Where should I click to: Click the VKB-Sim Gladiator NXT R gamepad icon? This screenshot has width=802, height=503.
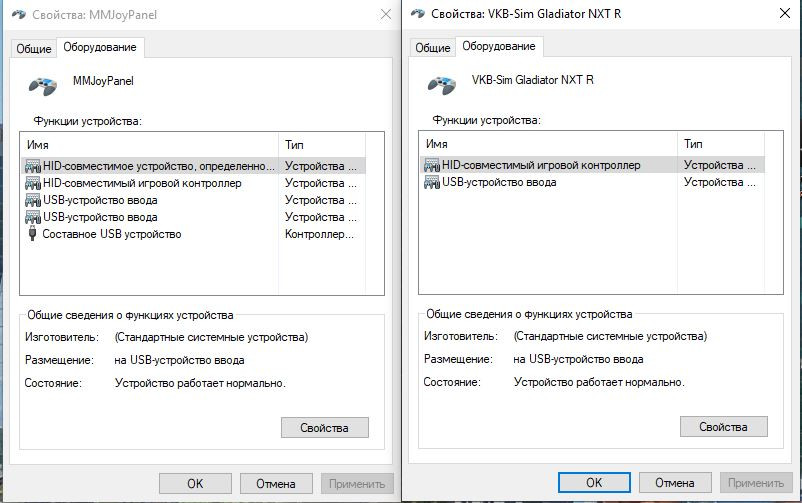(x=441, y=84)
